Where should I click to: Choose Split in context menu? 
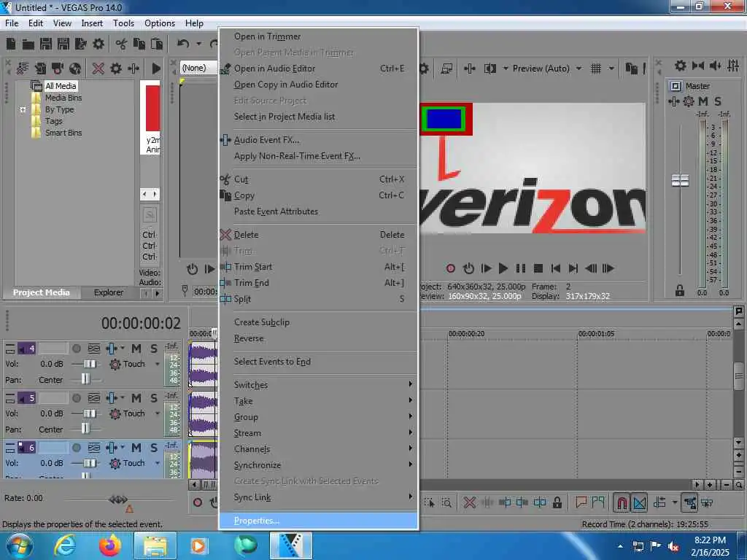coord(318,299)
